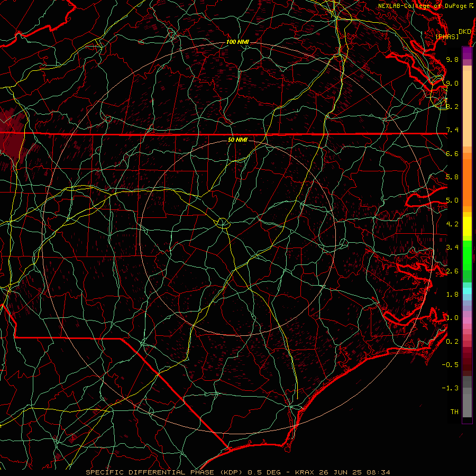The image size is (476, 476).
Task: Click the 50 NMI range ring label
Action: pos(237,140)
